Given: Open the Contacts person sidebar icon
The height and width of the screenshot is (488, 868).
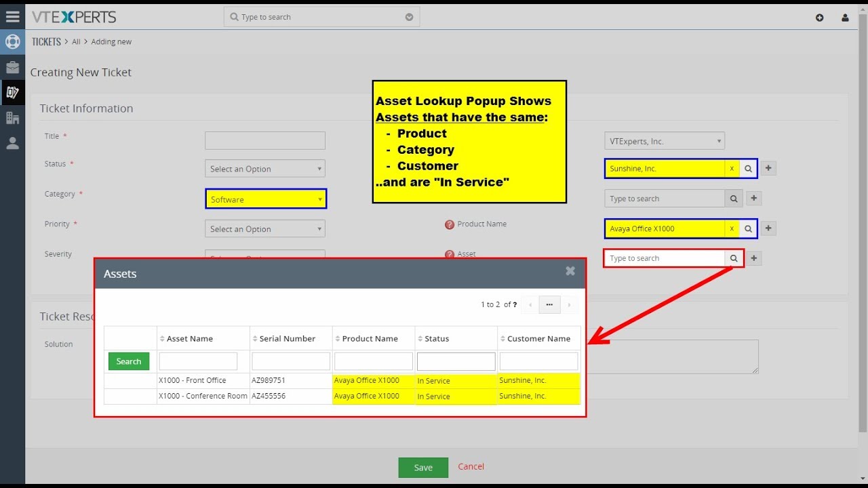Looking at the screenshot, I should (x=12, y=143).
